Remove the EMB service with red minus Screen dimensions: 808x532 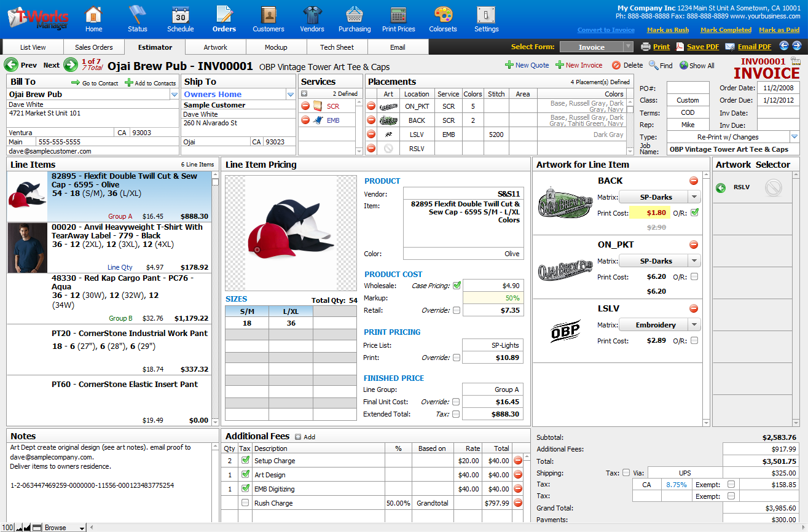(x=305, y=120)
